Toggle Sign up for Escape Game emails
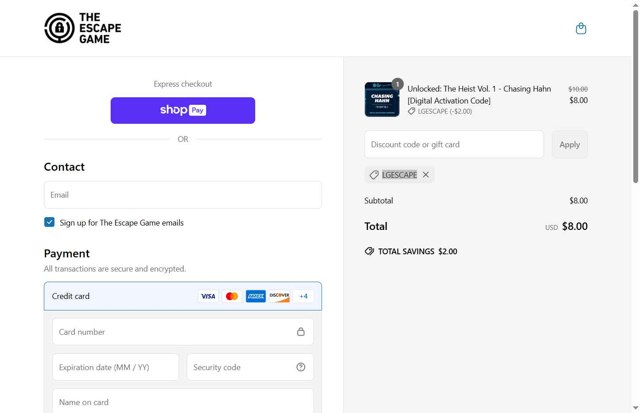This screenshot has width=640, height=413. tap(50, 222)
